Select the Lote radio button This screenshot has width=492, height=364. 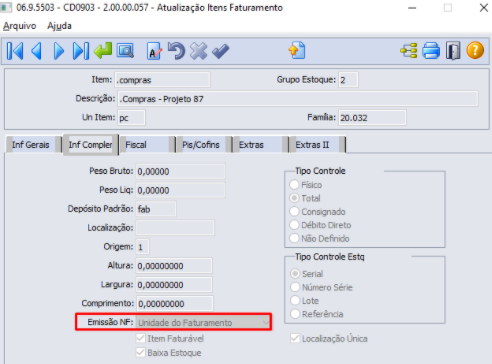(295, 300)
